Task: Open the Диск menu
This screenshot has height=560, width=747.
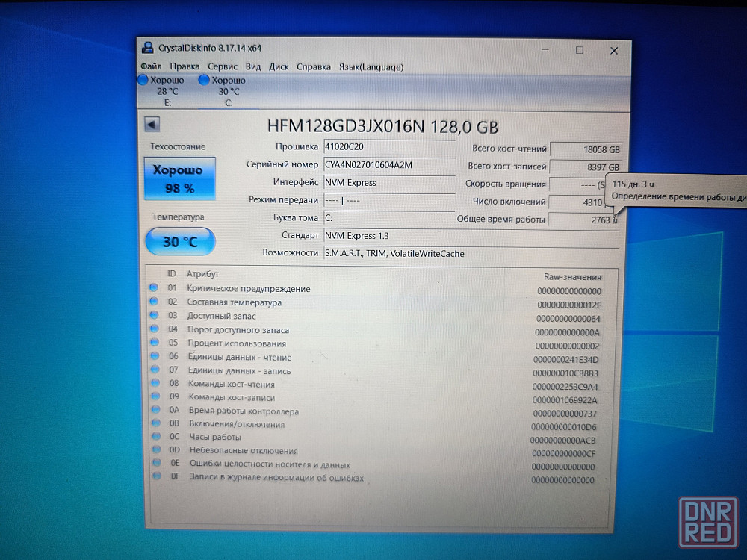Action: pyautogui.click(x=279, y=66)
